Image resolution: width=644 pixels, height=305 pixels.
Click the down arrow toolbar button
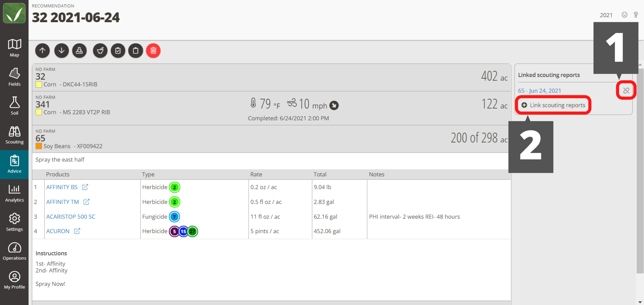(x=61, y=51)
